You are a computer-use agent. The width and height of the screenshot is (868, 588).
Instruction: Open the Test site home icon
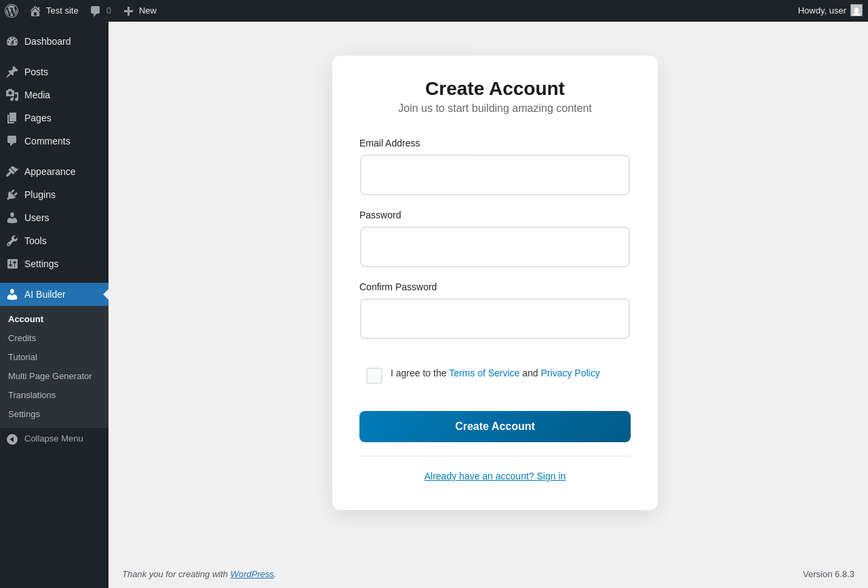[x=35, y=11]
